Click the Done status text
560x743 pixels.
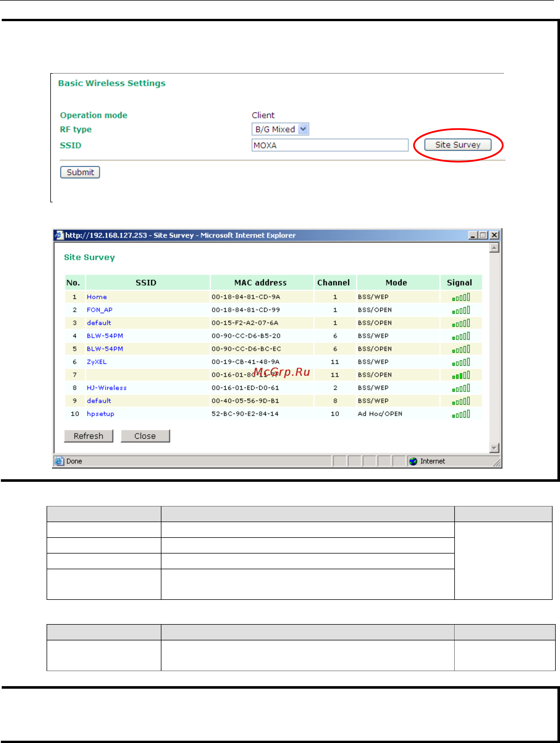coord(74,461)
